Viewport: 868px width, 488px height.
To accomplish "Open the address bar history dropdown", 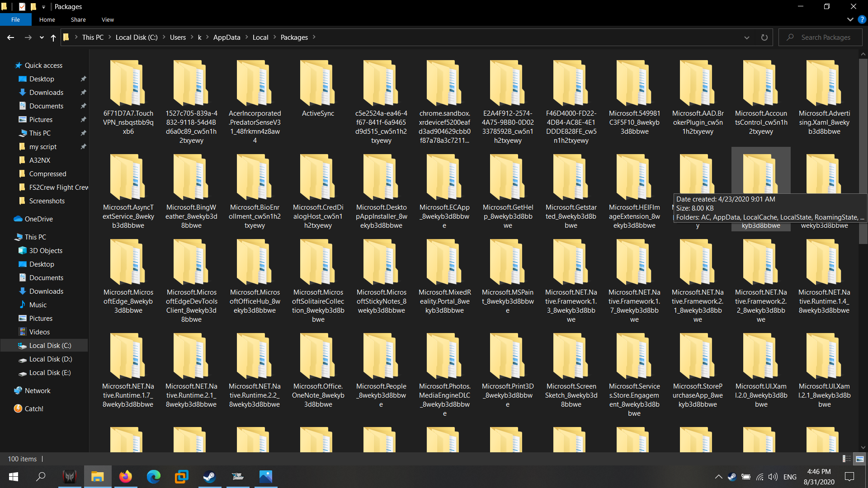I will click(747, 38).
